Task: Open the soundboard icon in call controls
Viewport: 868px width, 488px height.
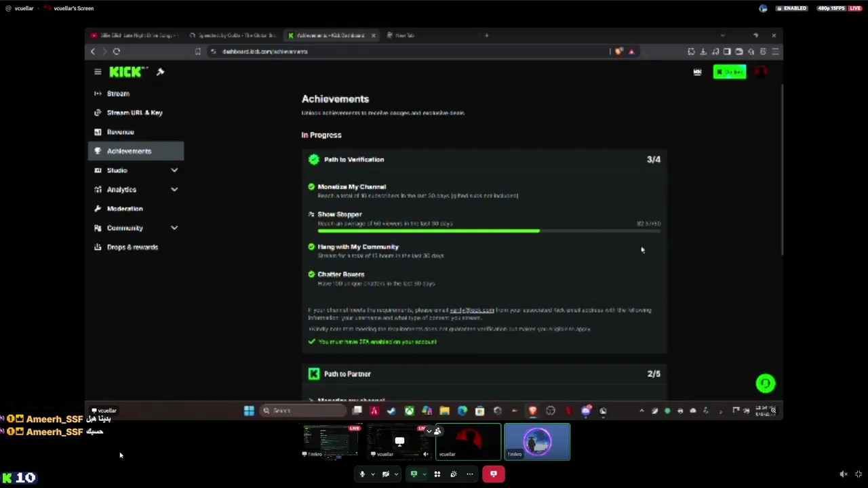Action: pyautogui.click(x=454, y=474)
